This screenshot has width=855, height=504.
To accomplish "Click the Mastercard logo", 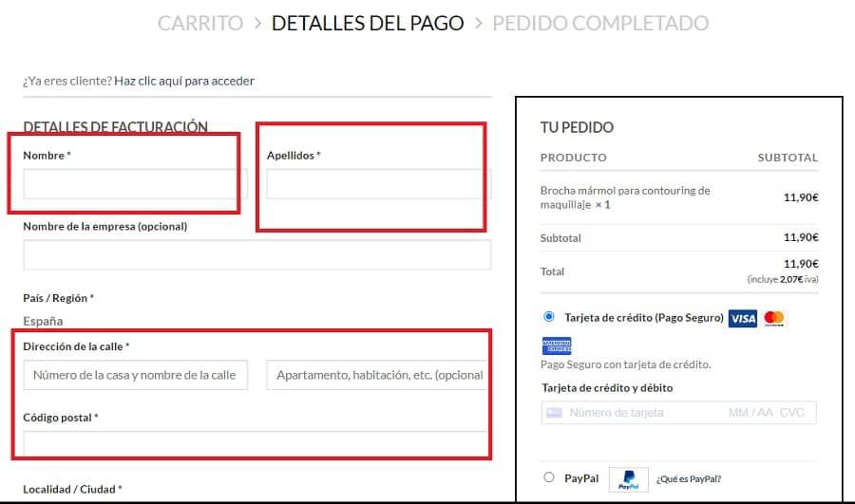I will (773, 318).
